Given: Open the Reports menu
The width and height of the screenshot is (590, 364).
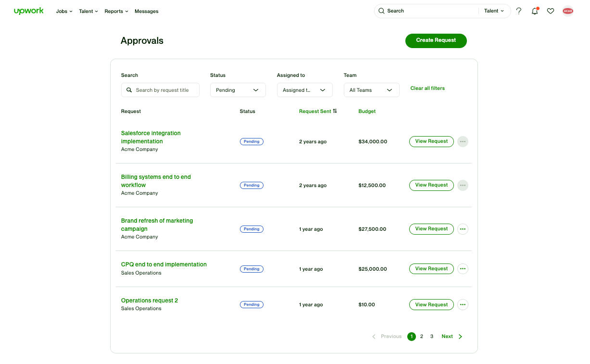Looking at the screenshot, I should coord(116,11).
